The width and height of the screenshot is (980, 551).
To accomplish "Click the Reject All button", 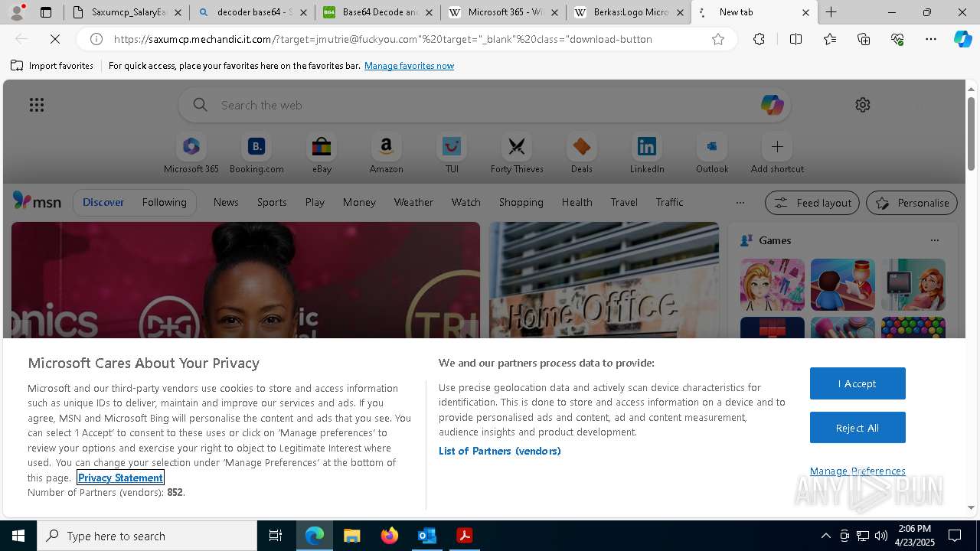I will (x=857, y=428).
